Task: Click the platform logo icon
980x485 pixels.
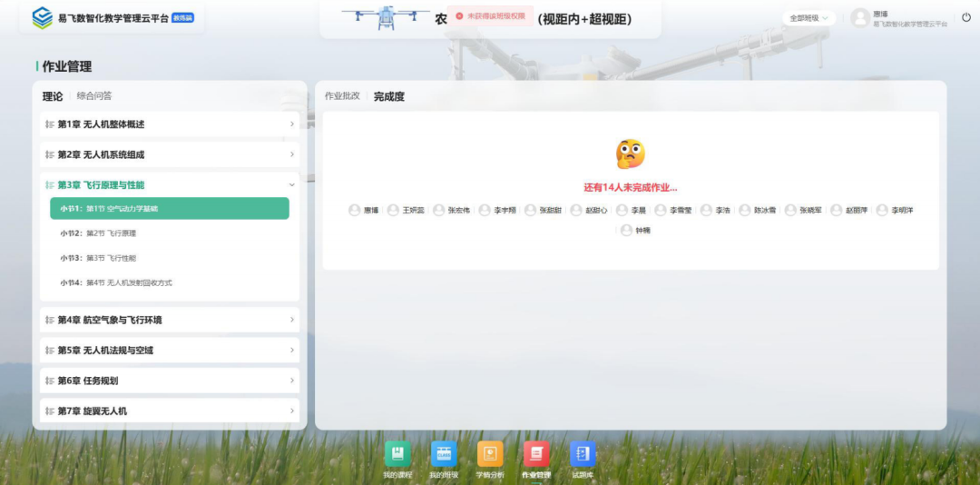Action: [x=42, y=18]
